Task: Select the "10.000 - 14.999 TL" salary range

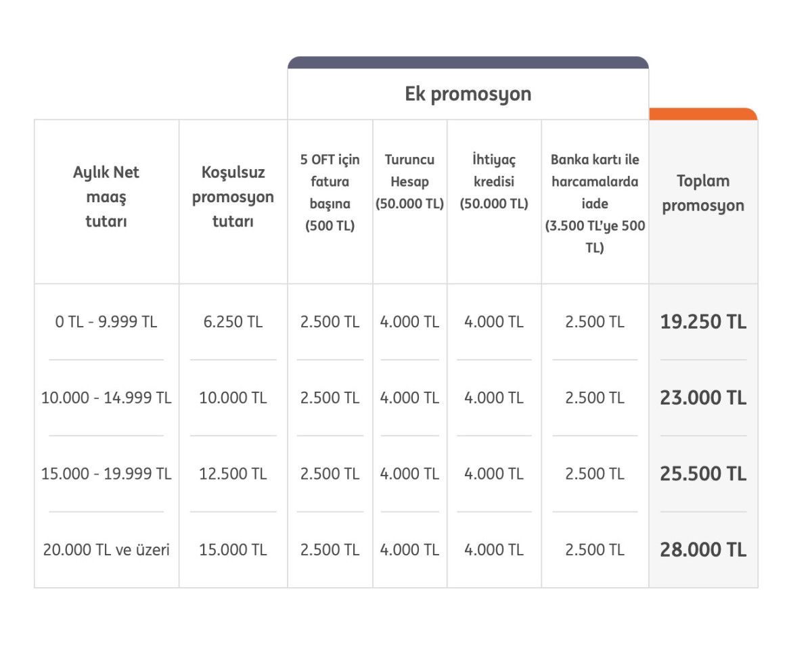Action: (106, 398)
